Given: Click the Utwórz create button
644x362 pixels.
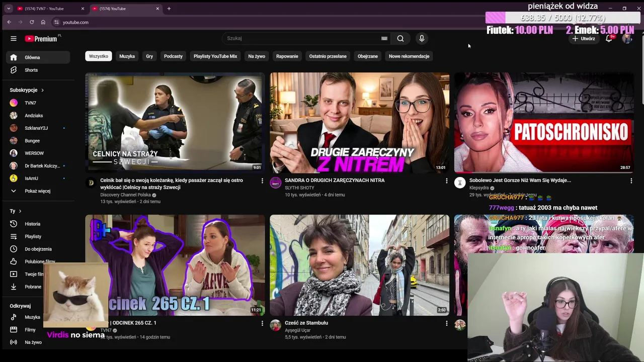Looking at the screenshot, I should 584,38.
